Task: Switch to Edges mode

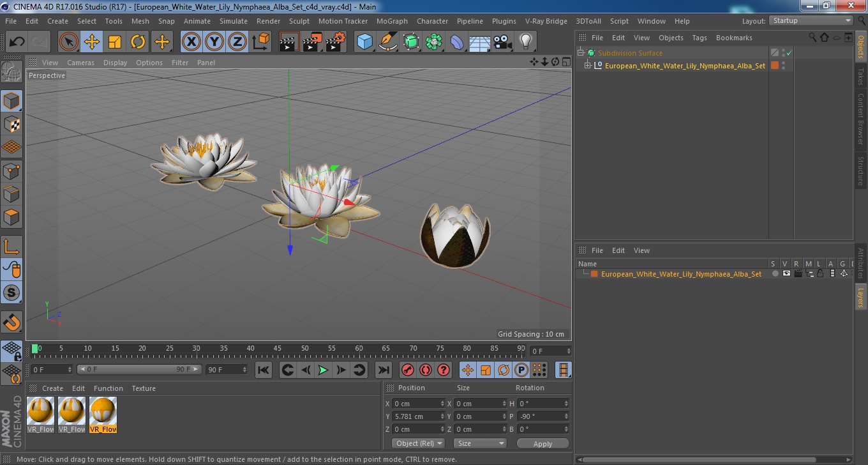Action: click(11, 194)
